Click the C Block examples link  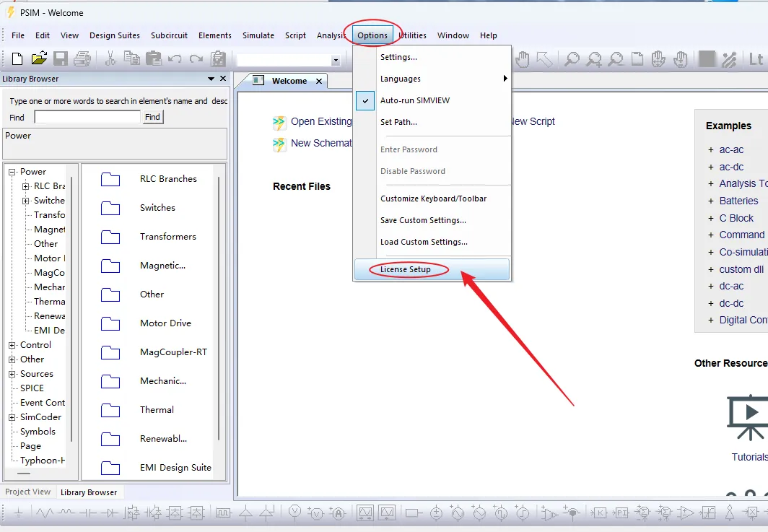click(x=736, y=218)
